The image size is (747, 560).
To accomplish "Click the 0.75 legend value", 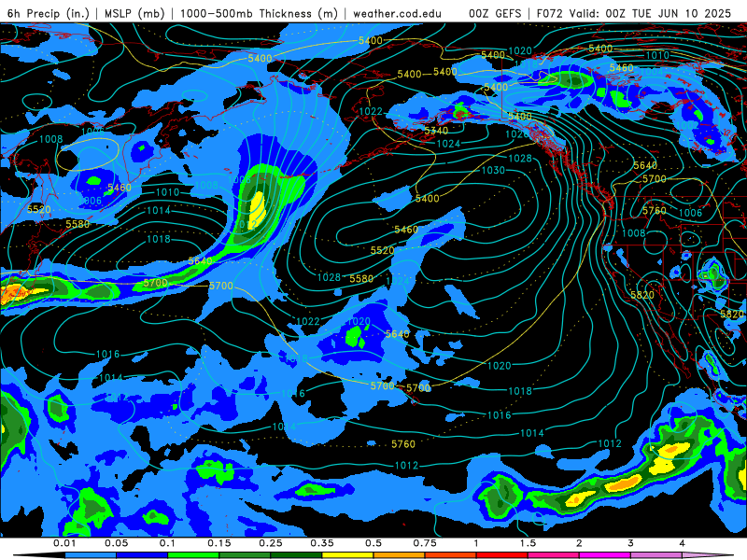I will (425, 543).
